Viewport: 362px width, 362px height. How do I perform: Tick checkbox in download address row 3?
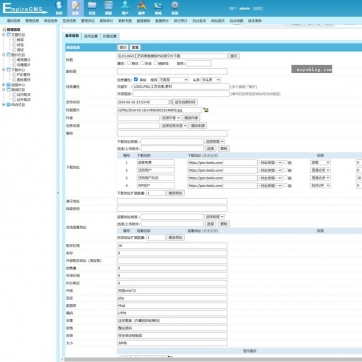[x=285, y=178]
